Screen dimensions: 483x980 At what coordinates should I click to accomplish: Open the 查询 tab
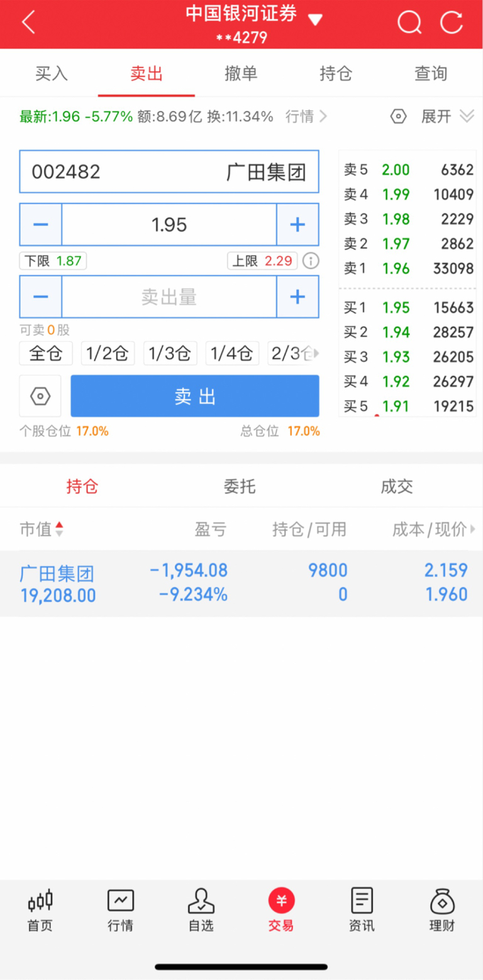431,73
